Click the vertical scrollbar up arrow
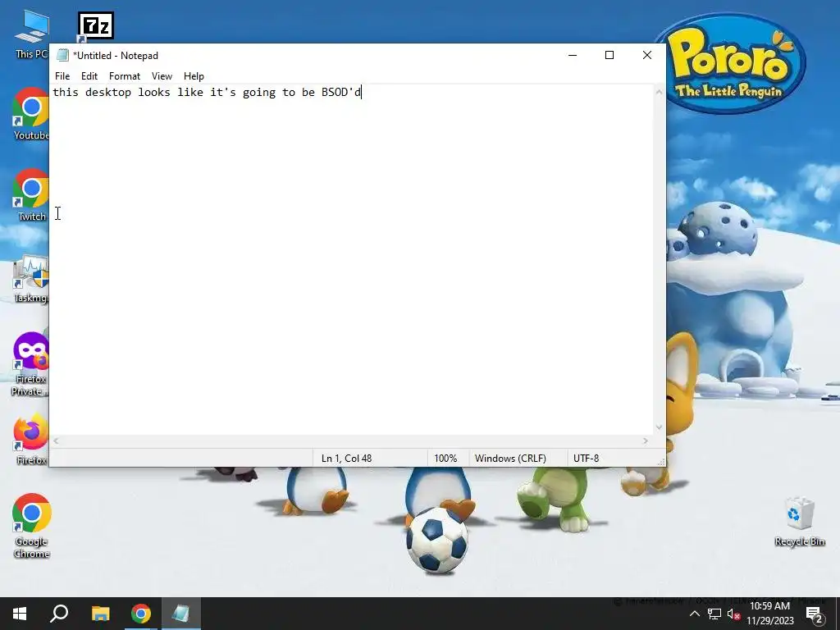 click(659, 92)
